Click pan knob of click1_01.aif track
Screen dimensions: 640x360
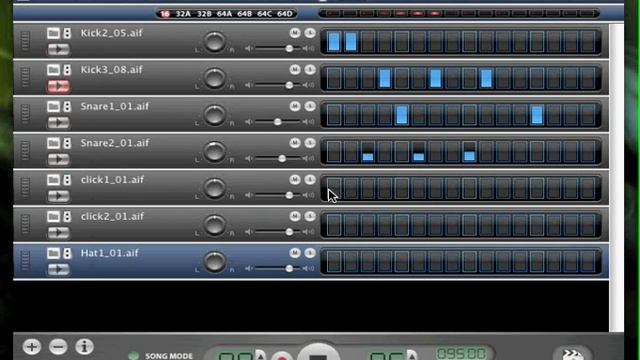[214, 188]
